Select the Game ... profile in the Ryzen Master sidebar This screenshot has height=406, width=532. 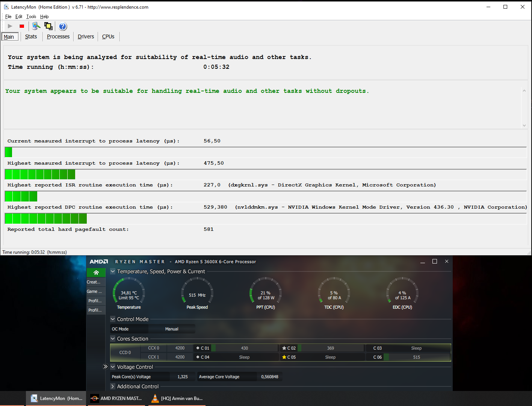[96, 291]
